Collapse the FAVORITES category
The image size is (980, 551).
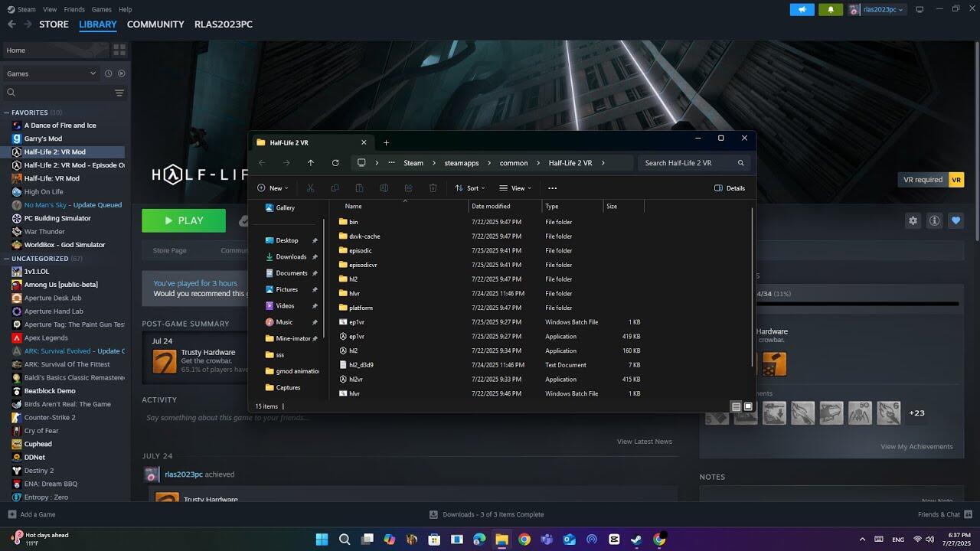[x=7, y=112]
